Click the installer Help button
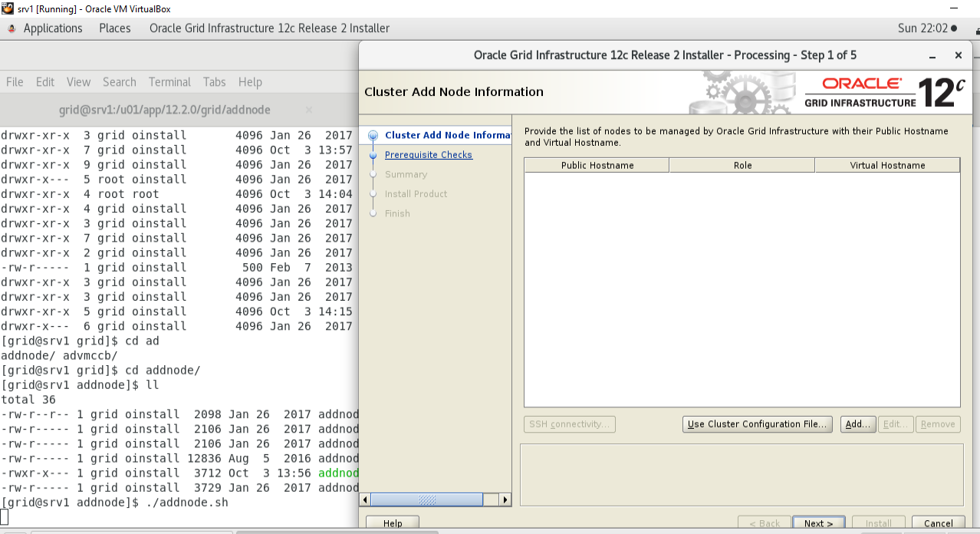980x534 pixels. click(393, 523)
